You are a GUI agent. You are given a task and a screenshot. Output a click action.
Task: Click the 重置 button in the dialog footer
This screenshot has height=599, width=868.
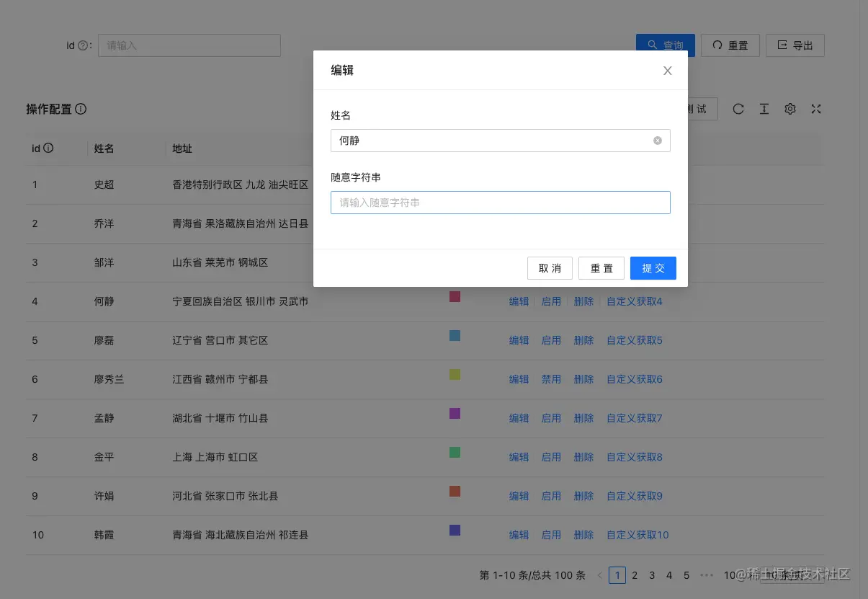point(601,268)
